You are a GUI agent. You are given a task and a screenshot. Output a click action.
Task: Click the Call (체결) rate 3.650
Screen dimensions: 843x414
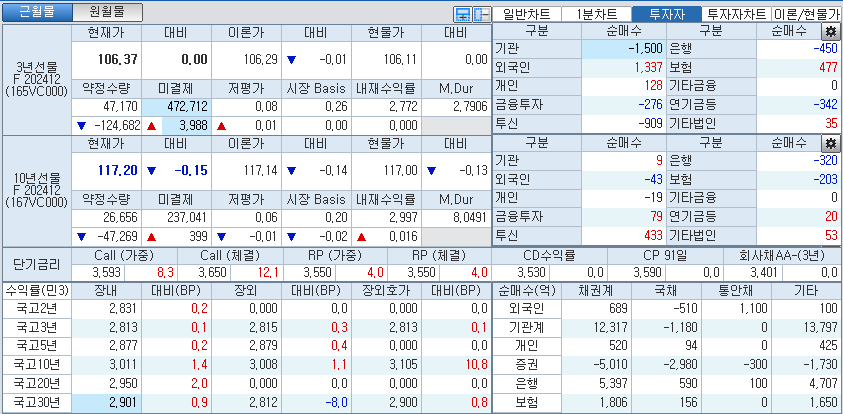tap(212, 273)
